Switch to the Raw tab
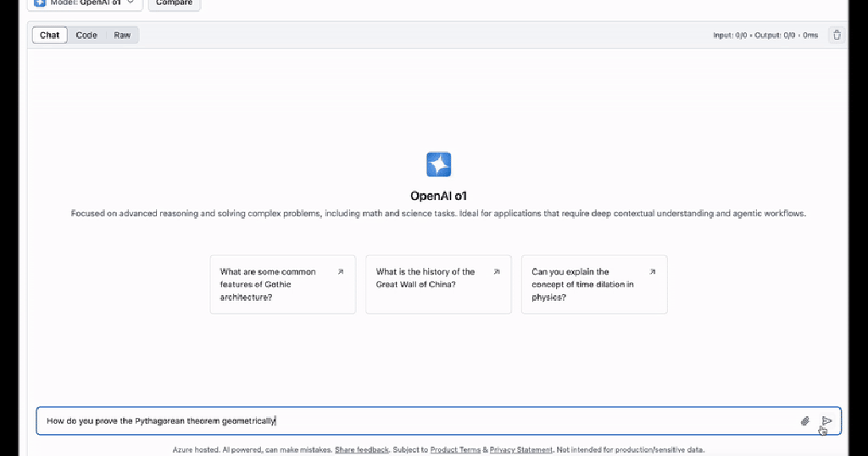The height and width of the screenshot is (456, 868). pos(122,35)
